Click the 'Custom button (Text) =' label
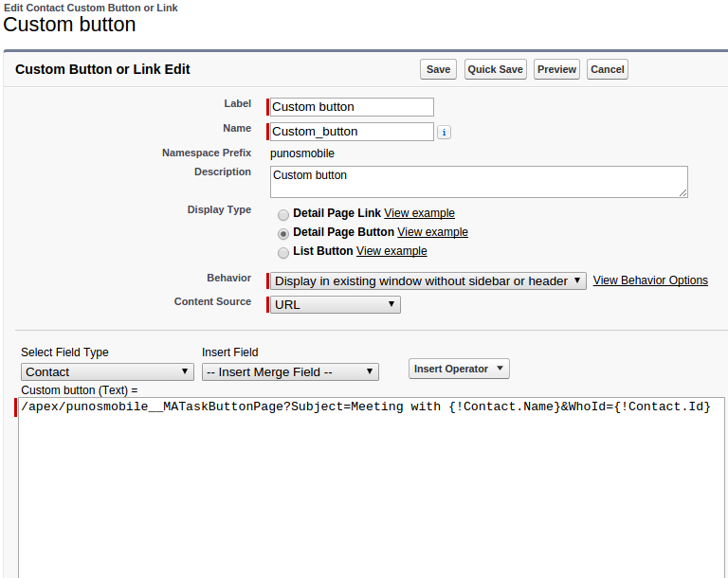The height and width of the screenshot is (578, 728). coord(80,390)
